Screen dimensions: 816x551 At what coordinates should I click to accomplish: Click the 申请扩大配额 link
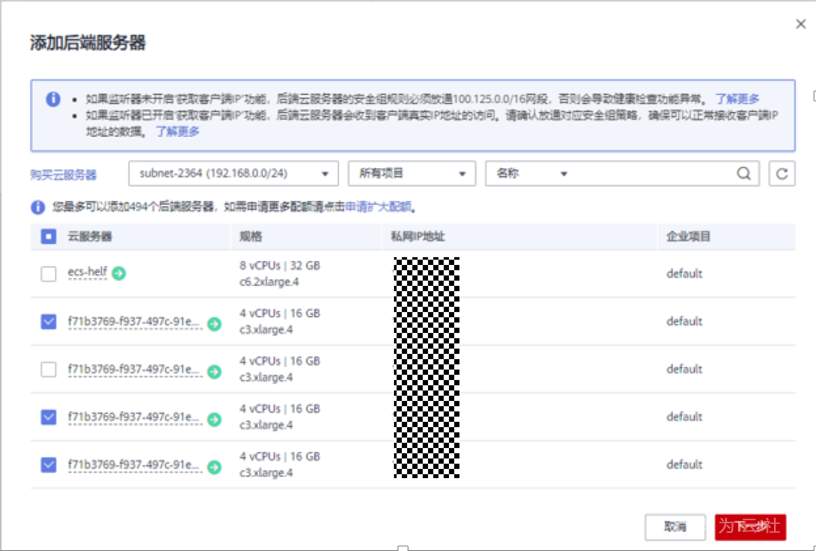click(378, 207)
